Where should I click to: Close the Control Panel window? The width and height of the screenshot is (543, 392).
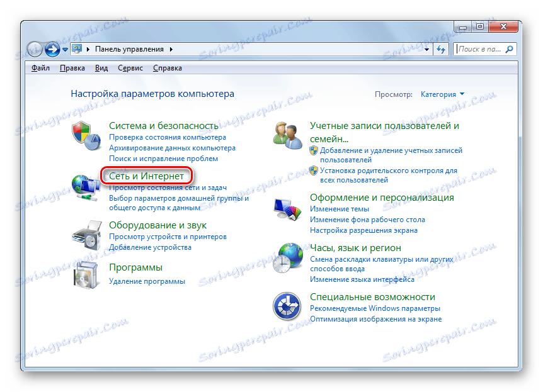coord(503,27)
